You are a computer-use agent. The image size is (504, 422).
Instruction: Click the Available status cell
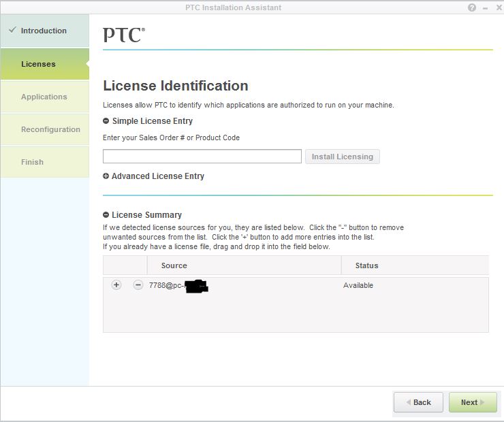click(358, 285)
